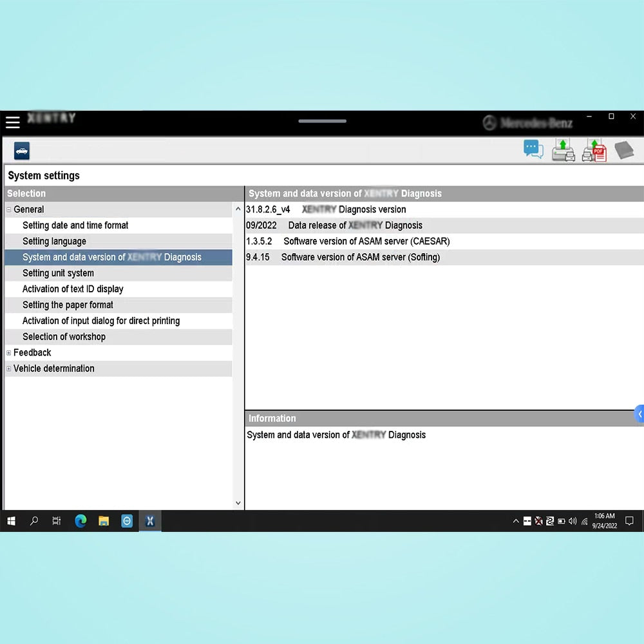Click the battery tray icon
This screenshot has width=644, height=644.
click(x=561, y=521)
